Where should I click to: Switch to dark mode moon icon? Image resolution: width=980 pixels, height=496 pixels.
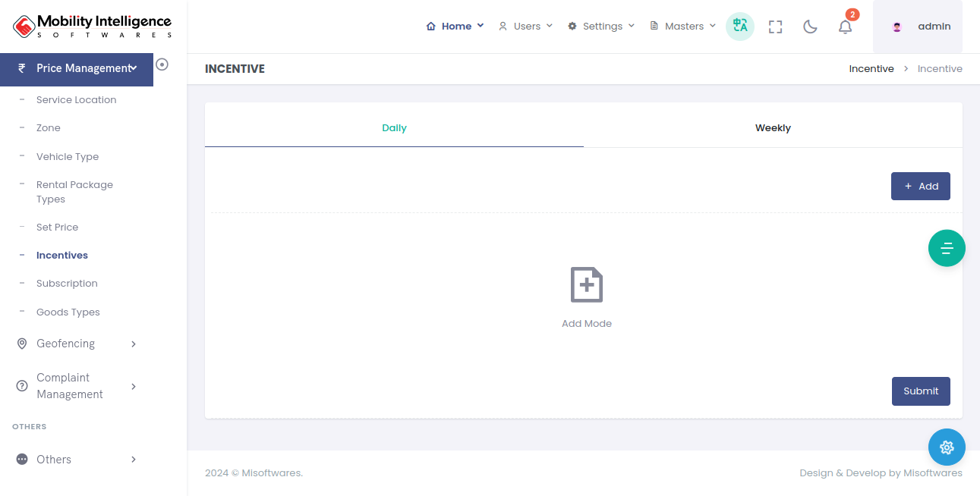[810, 27]
